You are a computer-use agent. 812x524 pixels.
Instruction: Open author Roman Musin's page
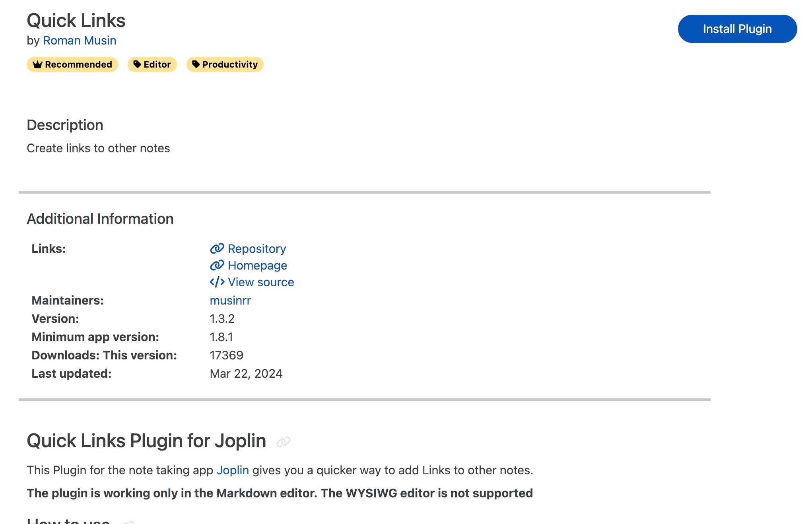[x=80, y=41]
